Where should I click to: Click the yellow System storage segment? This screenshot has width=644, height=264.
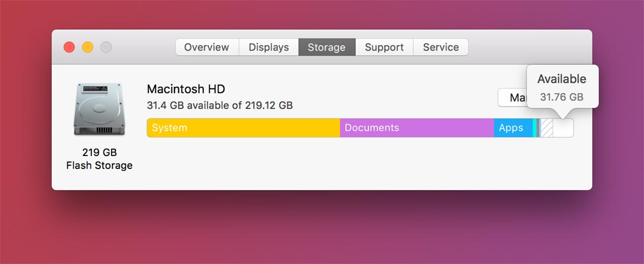coord(243,128)
